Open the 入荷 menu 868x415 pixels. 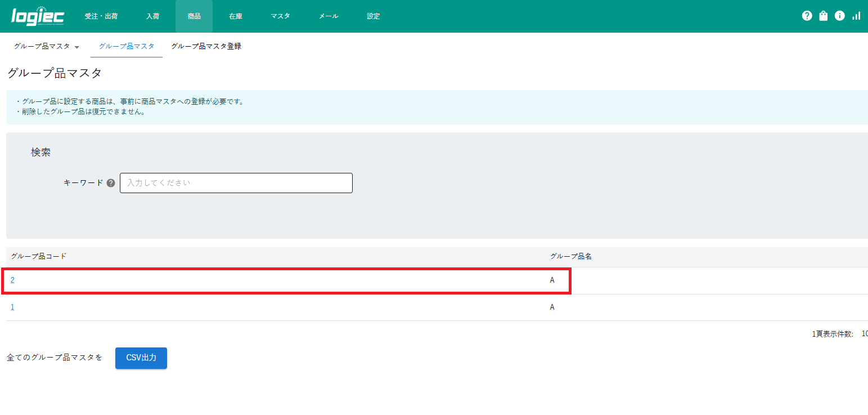(152, 16)
